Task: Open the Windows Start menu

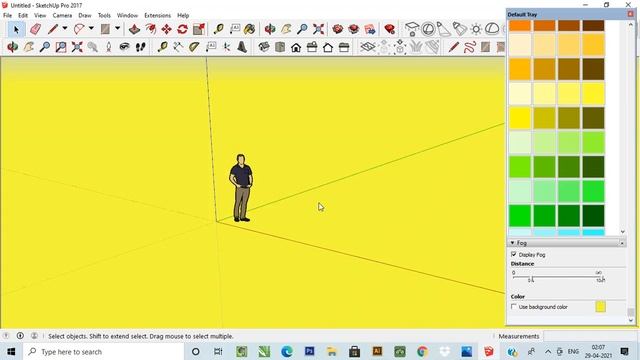Action: coord(11,351)
